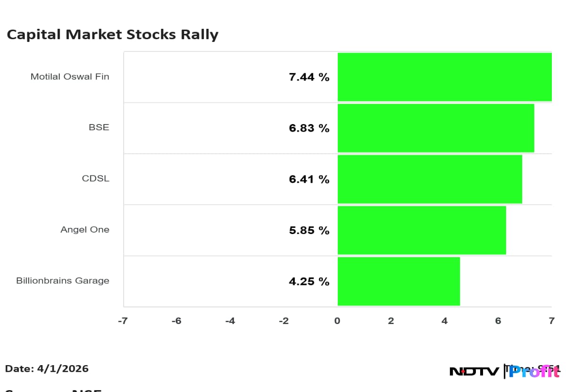Screen dimensions: 566x392
Task: Click the CDSL green bar
Action: (430, 179)
